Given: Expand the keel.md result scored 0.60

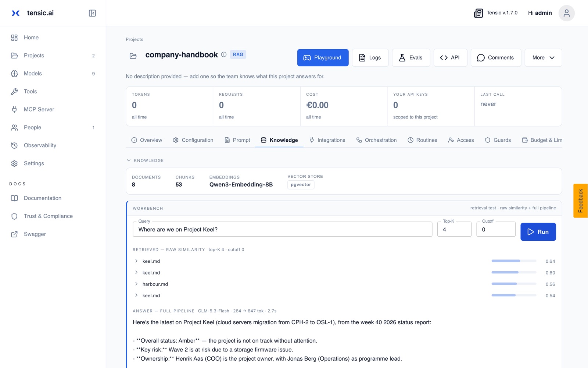Looking at the screenshot, I should coord(136,272).
